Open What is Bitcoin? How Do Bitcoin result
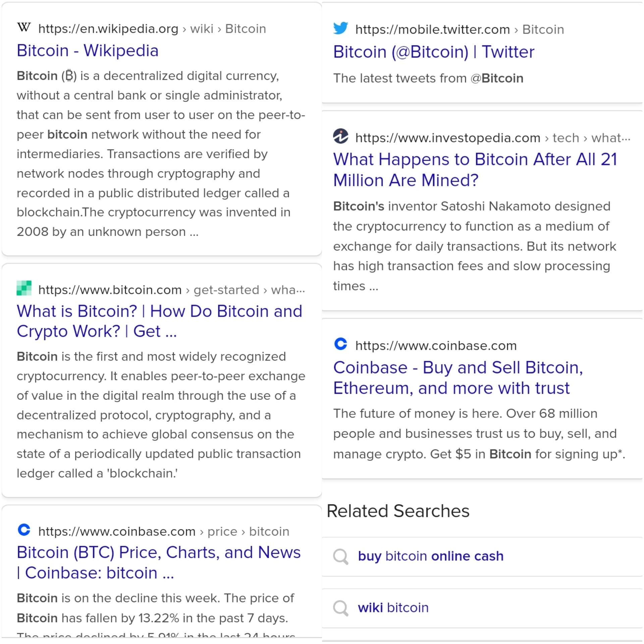This screenshot has width=644, height=644. tap(160, 321)
